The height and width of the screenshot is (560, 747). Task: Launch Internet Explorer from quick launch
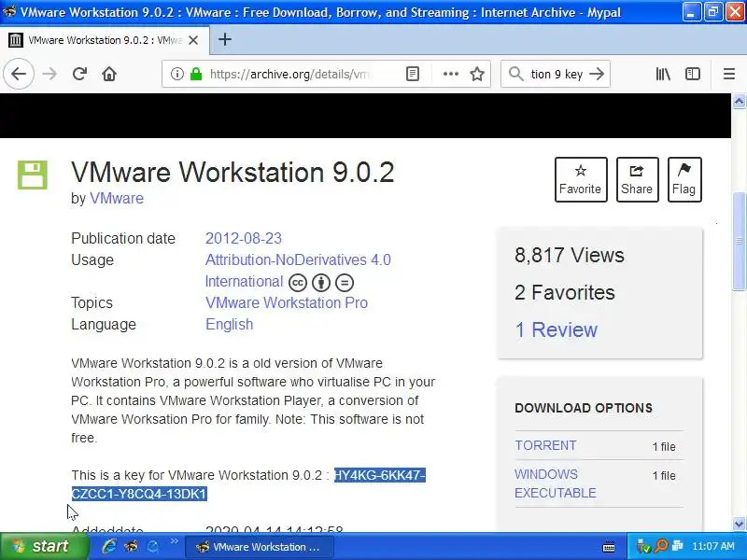coord(109,546)
